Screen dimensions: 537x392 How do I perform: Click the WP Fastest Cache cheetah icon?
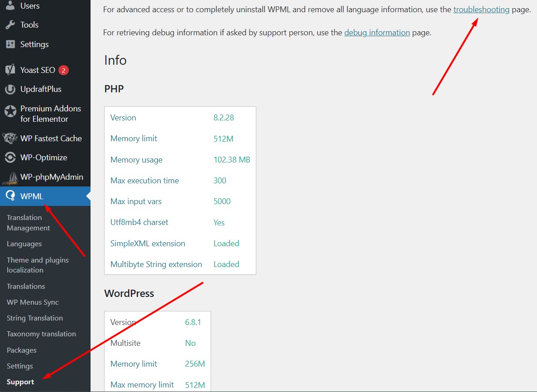[x=10, y=139]
